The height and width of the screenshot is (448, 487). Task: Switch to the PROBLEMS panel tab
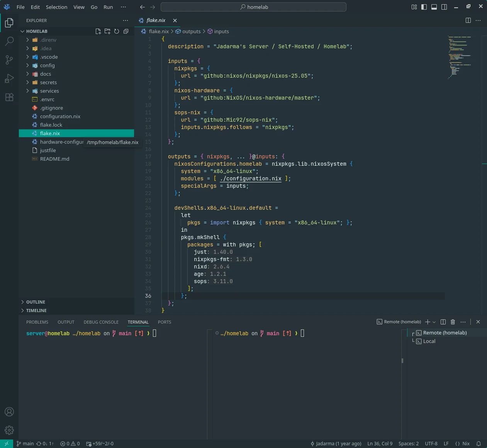[x=37, y=322]
